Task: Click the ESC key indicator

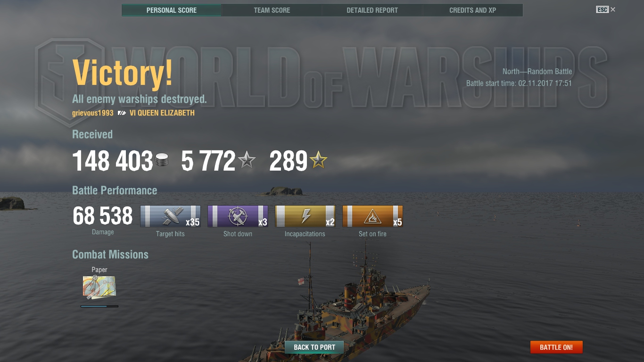Action: pos(603,9)
